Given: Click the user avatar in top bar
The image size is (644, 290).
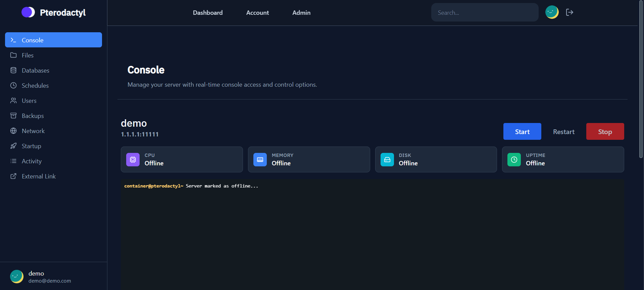Looking at the screenshot, I should [x=552, y=12].
